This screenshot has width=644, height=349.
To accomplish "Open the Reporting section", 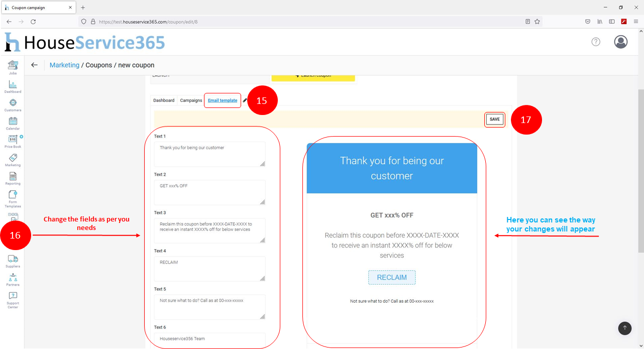I will pos(13,178).
